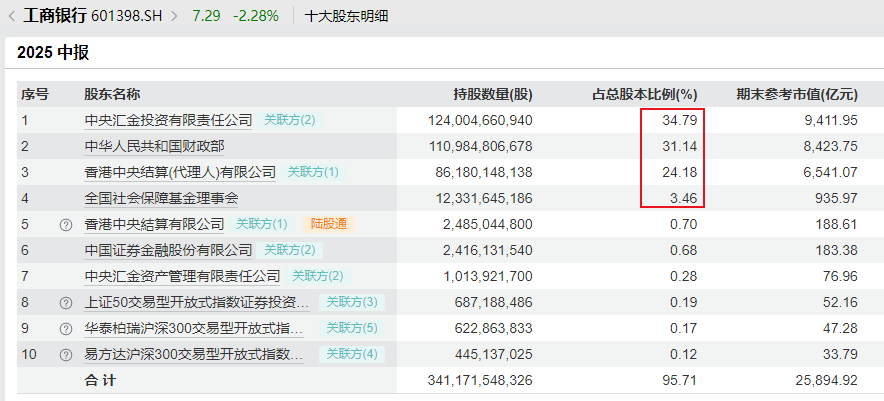Click share count 86,180,148,138
The height and width of the screenshot is (401, 884).
click(x=484, y=172)
